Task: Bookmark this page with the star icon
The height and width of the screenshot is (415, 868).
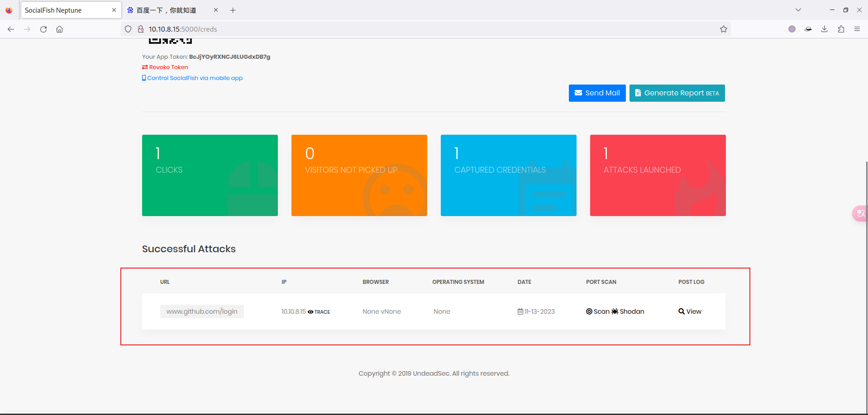Action: 724,29
